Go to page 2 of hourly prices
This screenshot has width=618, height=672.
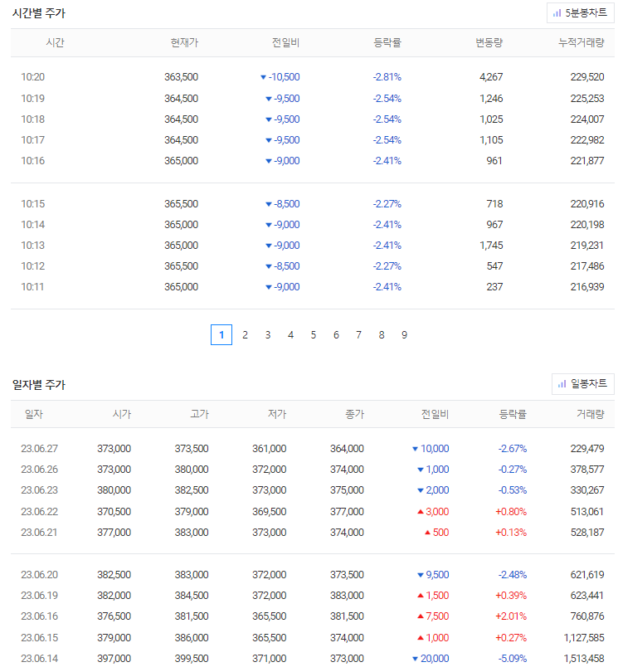[x=245, y=334]
